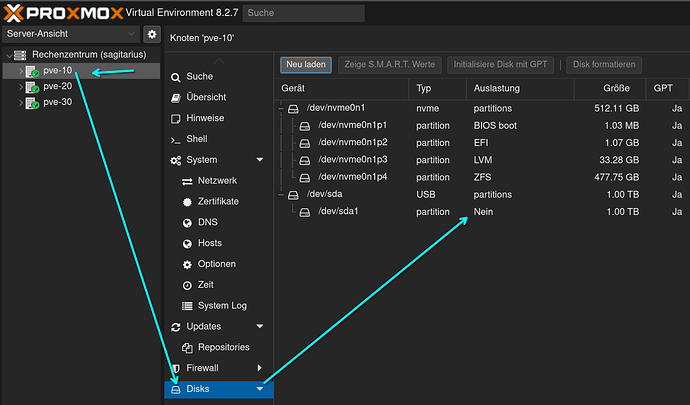Collapse the /dev/nvme0n1 device row
This screenshot has height=405, width=690.
pos(281,108)
